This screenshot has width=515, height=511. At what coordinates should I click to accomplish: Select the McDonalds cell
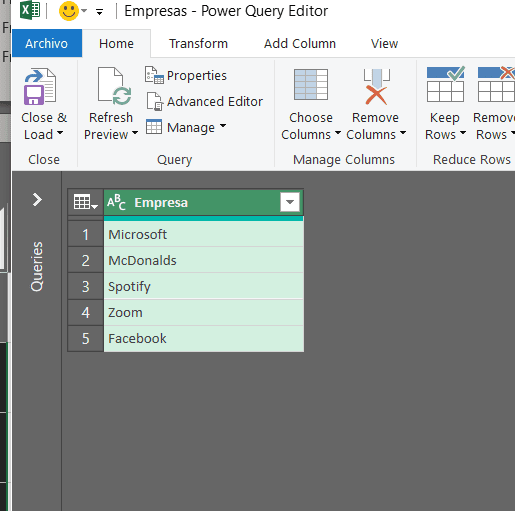point(204,260)
